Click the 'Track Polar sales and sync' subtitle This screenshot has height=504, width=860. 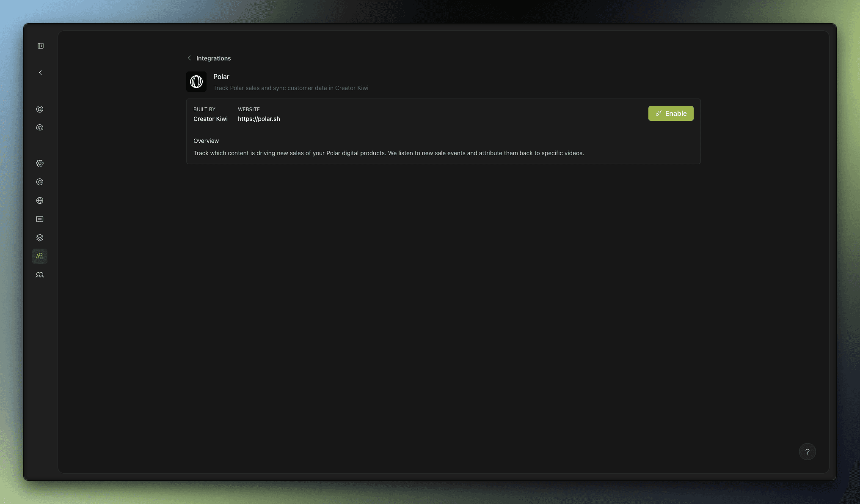click(291, 88)
